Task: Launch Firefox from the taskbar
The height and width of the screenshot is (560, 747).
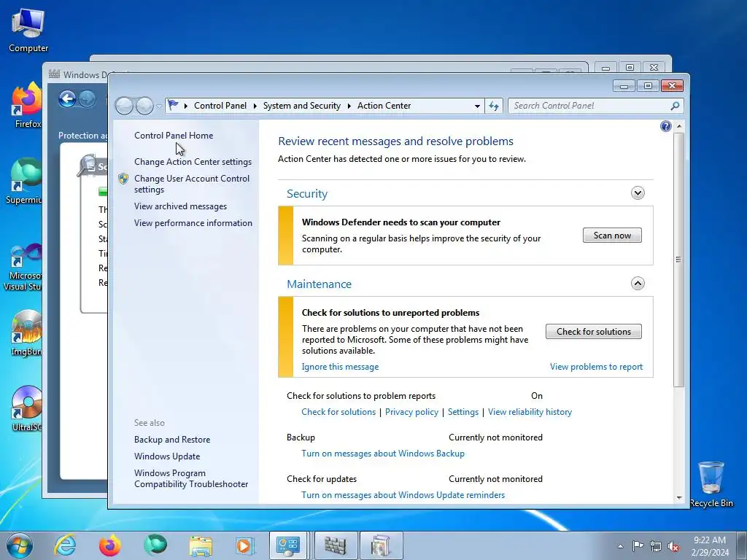Action: (x=109, y=545)
